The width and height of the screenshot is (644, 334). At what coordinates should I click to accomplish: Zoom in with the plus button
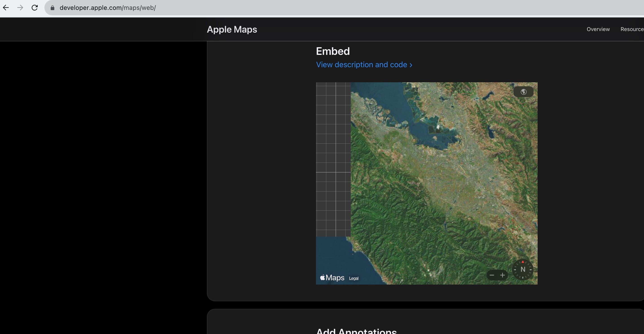[x=502, y=275]
